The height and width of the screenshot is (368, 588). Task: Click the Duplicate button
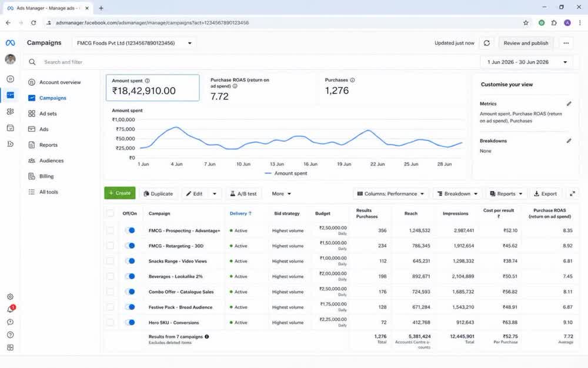point(158,194)
